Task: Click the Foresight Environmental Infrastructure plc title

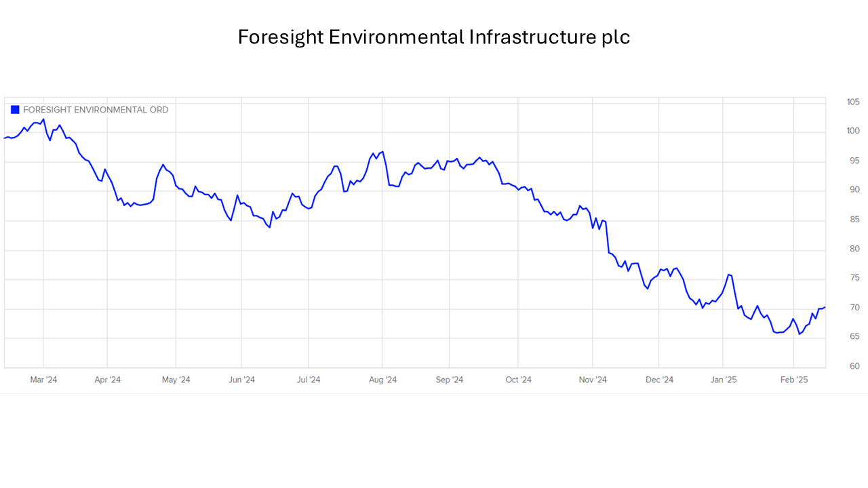Action: [x=434, y=37]
